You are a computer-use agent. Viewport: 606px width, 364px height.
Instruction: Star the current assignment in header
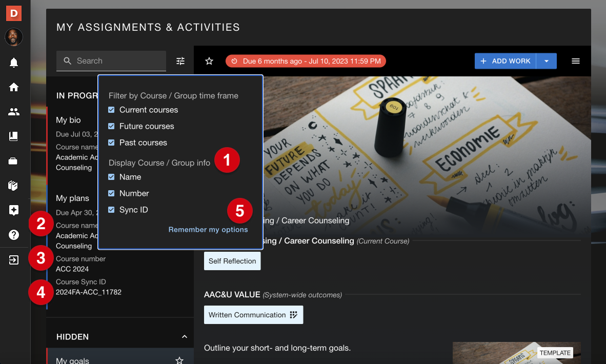(209, 61)
